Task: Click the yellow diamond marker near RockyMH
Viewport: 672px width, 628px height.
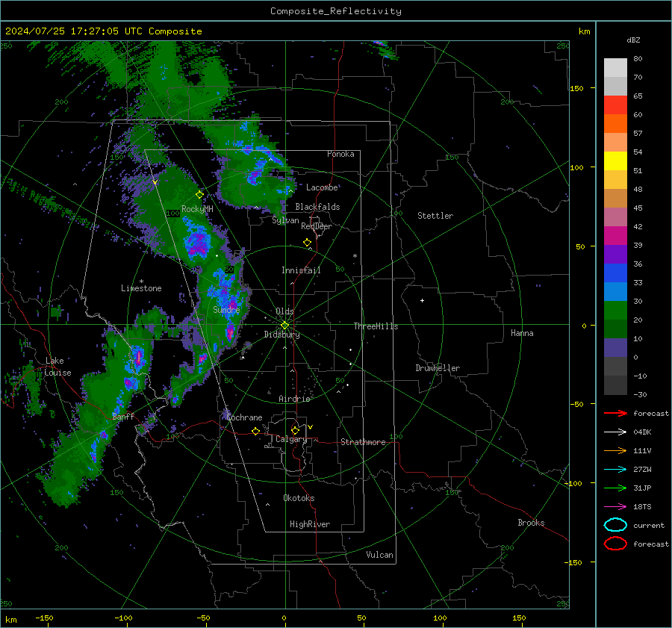Action: click(199, 195)
